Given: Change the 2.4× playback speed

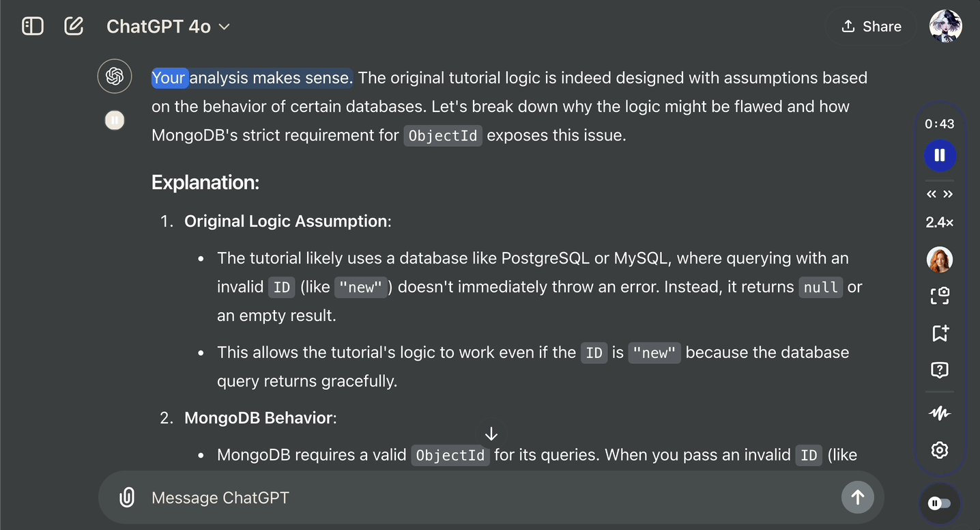Looking at the screenshot, I should [940, 223].
